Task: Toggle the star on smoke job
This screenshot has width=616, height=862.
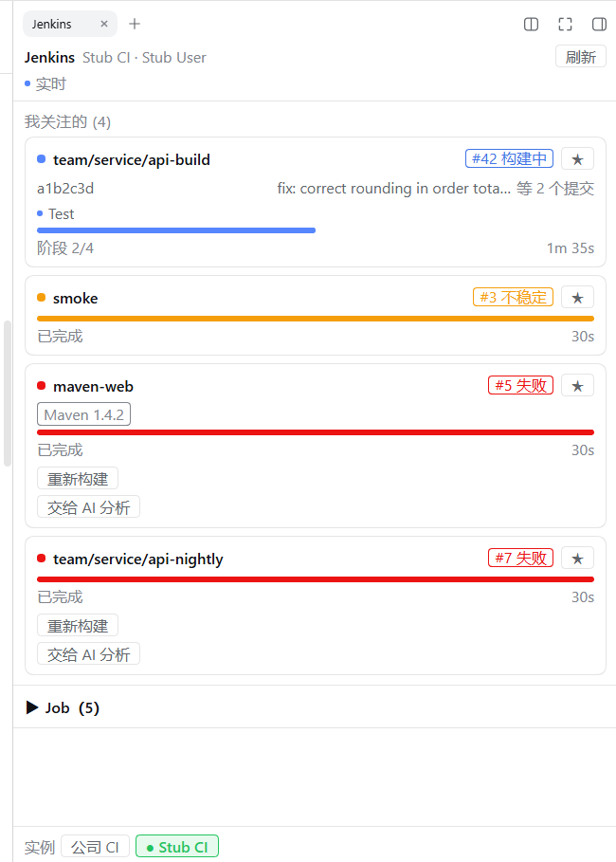Action: [577, 298]
